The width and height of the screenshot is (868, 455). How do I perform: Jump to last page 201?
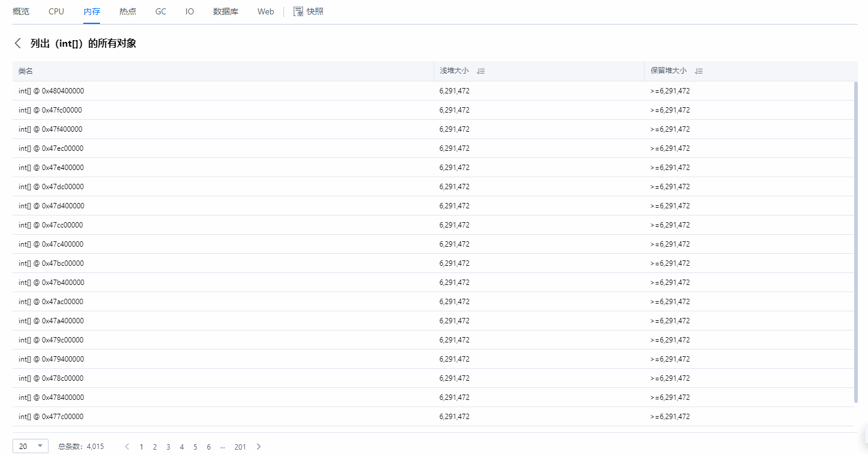tap(240, 447)
